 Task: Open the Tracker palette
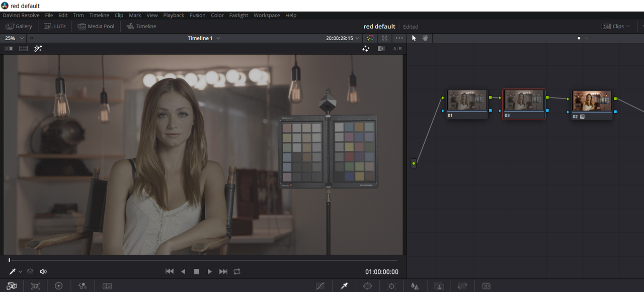391,286
